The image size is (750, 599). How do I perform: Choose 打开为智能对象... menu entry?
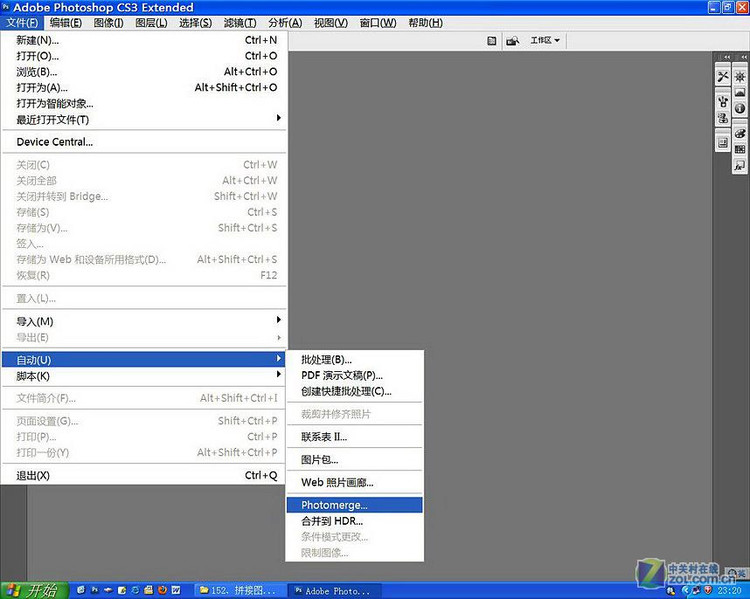(144, 103)
